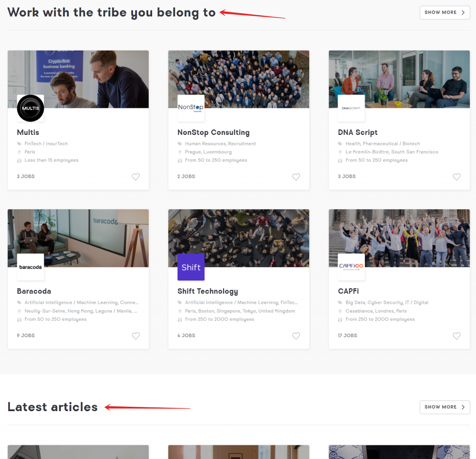Click "17 JOBS" on CAPFi card
476x459 pixels.
347,335
